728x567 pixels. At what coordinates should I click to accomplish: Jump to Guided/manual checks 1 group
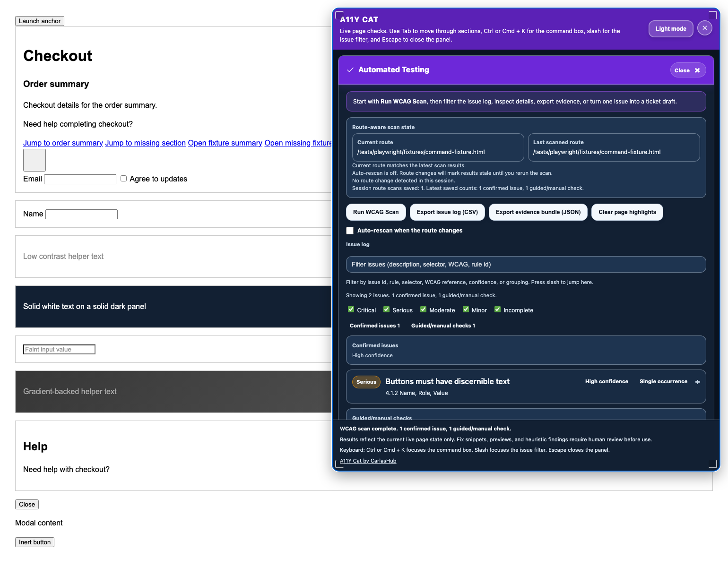(x=442, y=326)
